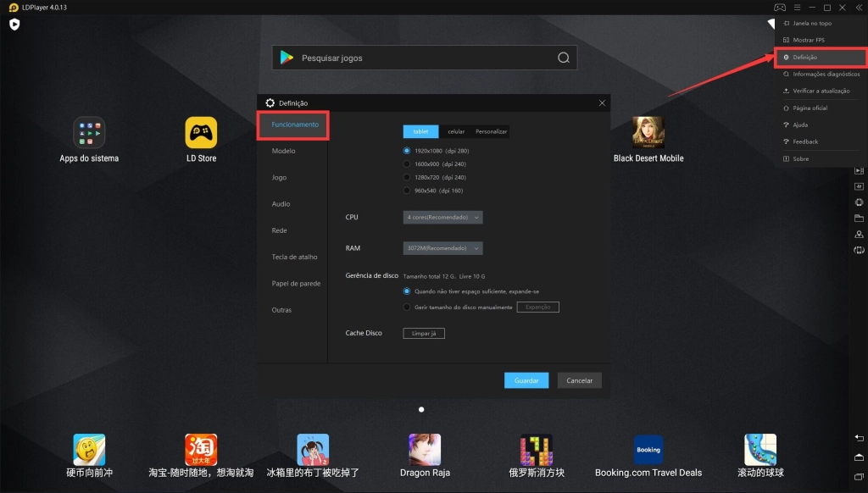Open Booking.com Travel Deals app icon
Viewport: 868px width, 493px height.
[648, 450]
